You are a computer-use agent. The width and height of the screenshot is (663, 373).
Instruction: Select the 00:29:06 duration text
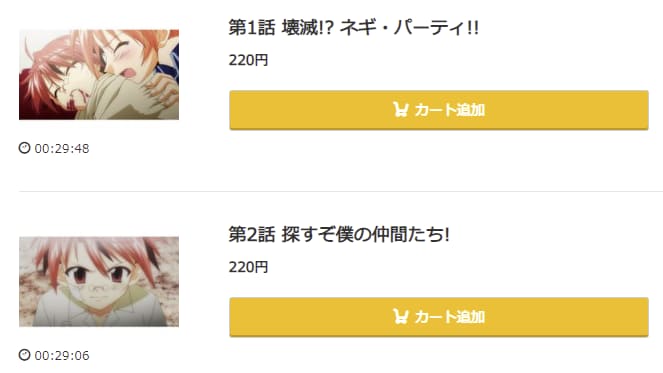[x=62, y=355]
